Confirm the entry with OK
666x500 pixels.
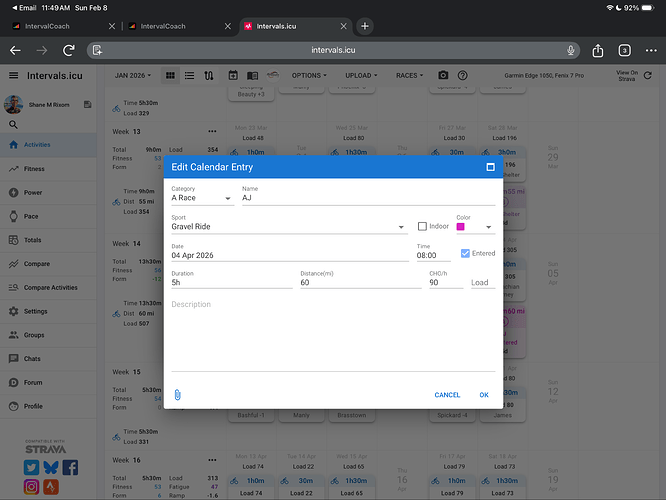tap(484, 395)
